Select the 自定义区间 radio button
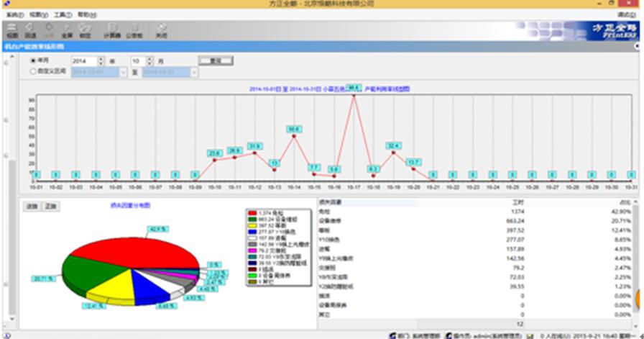This screenshot has width=644, height=339. (x=33, y=72)
